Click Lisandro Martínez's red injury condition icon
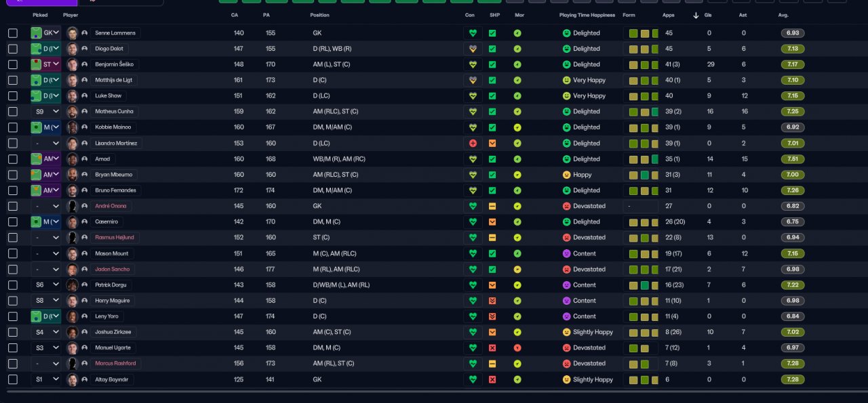This screenshot has width=868, height=403. point(473,143)
